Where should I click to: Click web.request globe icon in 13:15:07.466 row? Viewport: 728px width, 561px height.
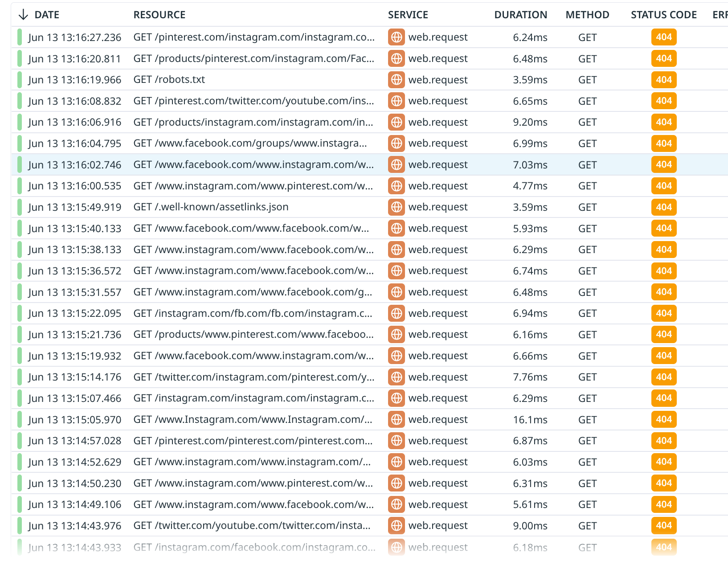(397, 398)
